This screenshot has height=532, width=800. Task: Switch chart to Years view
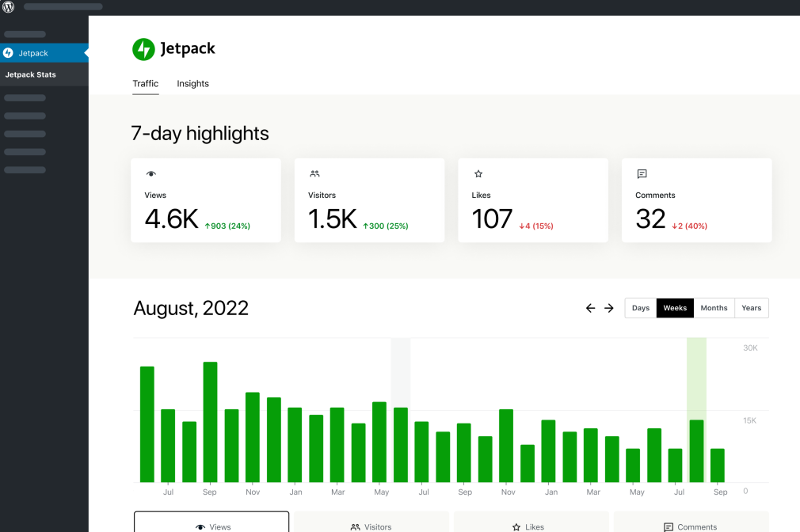point(751,308)
